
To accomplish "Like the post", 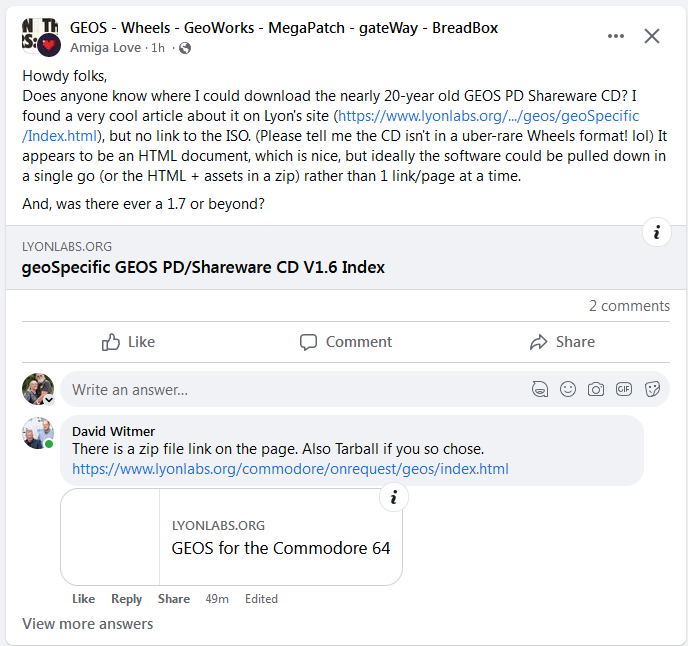I will click(128, 342).
